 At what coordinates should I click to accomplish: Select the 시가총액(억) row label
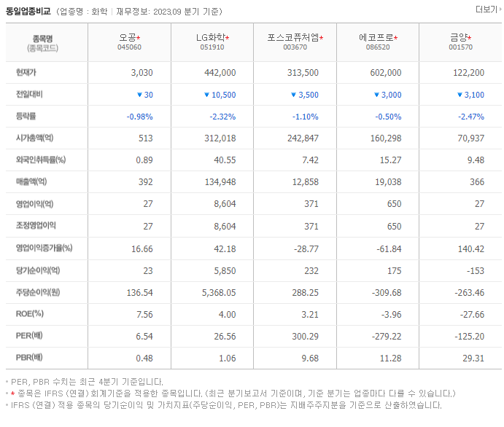(x=35, y=138)
